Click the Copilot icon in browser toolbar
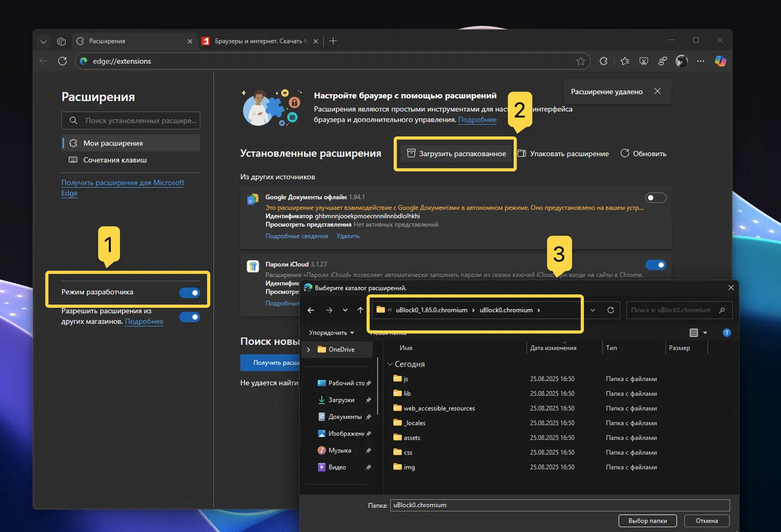Viewport: 781px width, 532px height. pos(720,61)
